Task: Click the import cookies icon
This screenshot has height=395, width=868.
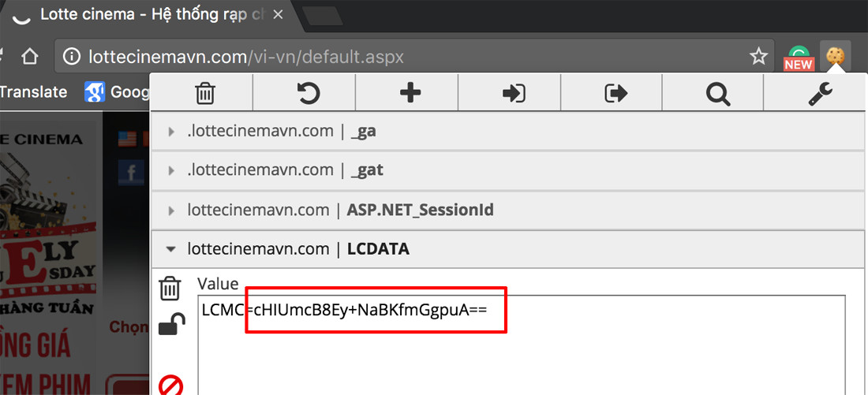Action: (513, 93)
